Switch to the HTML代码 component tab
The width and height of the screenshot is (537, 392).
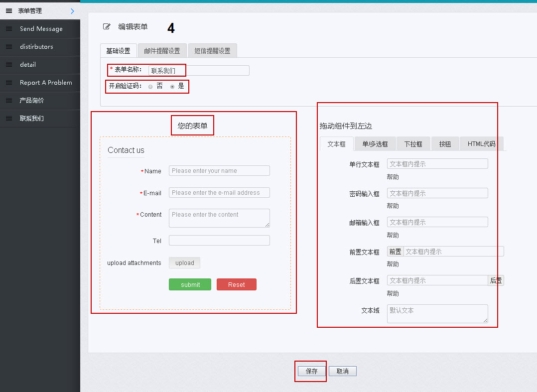(480, 143)
